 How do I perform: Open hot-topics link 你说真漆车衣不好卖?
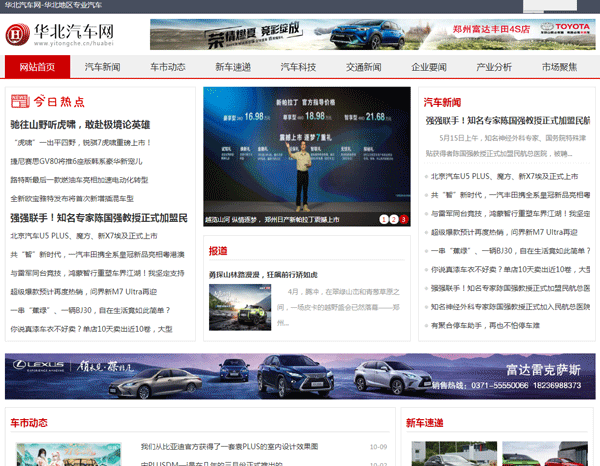pos(91,329)
